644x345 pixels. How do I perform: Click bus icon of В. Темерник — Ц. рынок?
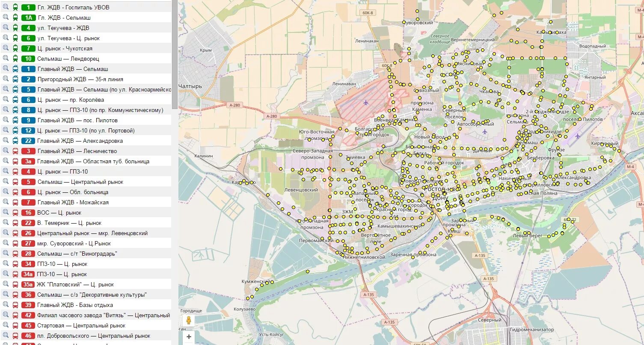coord(15,223)
